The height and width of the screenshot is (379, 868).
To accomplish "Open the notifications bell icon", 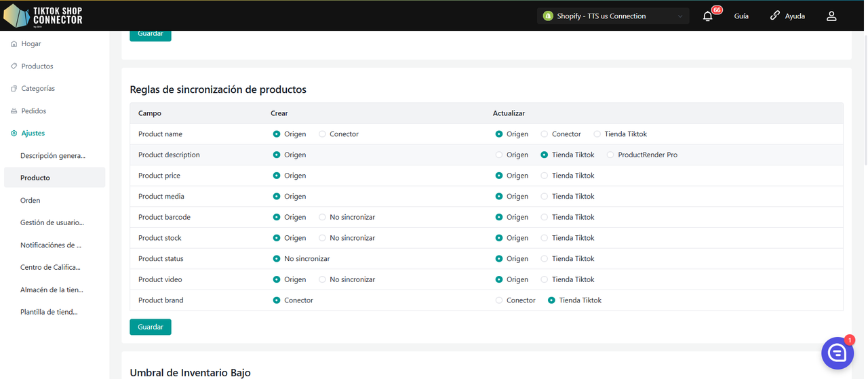I will click(x=708, y=16).
